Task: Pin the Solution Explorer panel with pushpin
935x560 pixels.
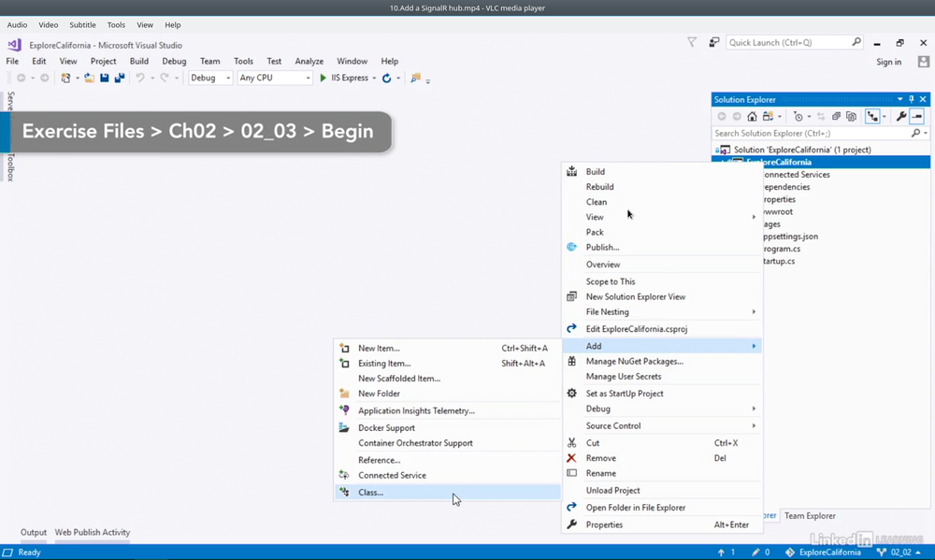Action: 911,100
